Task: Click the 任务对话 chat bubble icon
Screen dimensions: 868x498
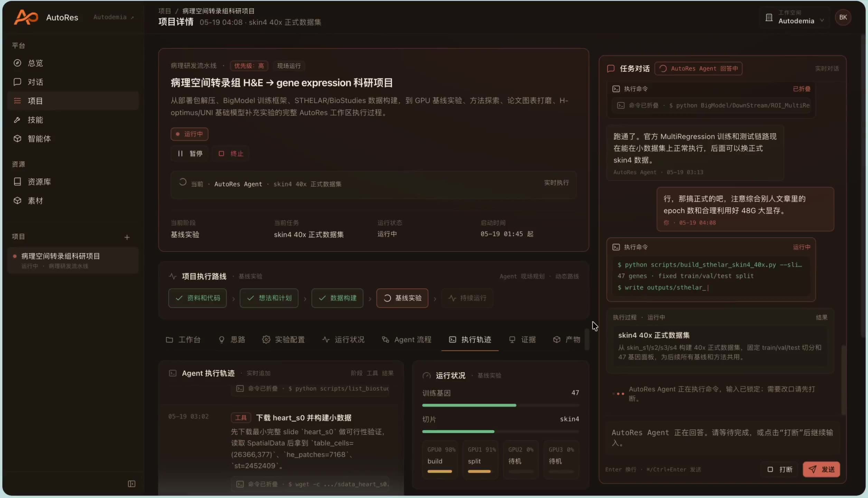Action: pos(611,68)
